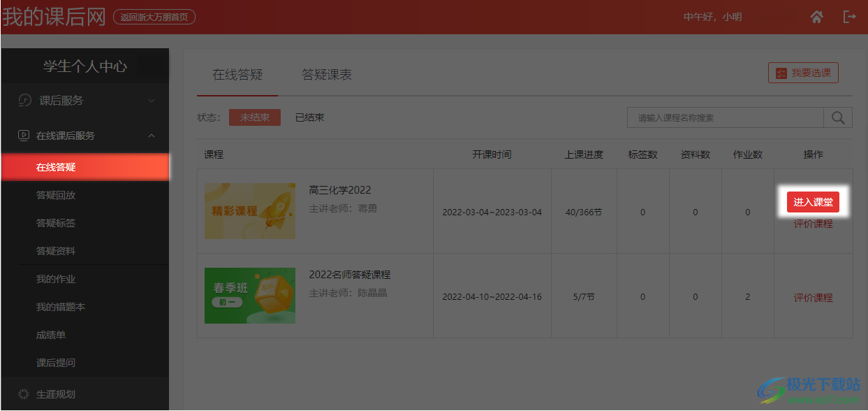Click the home icon in header
Screen dimensions: 868x411
(816, 17)
